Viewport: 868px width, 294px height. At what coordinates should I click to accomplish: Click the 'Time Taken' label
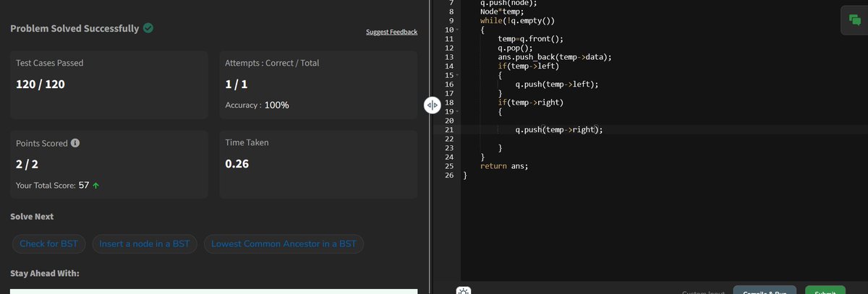pos(247,143)
